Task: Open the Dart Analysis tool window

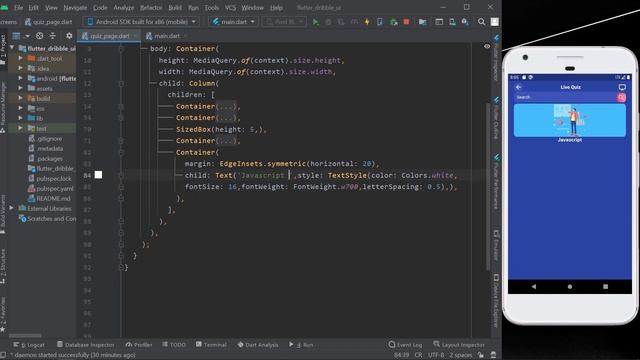Action: [x=258, y=345]
